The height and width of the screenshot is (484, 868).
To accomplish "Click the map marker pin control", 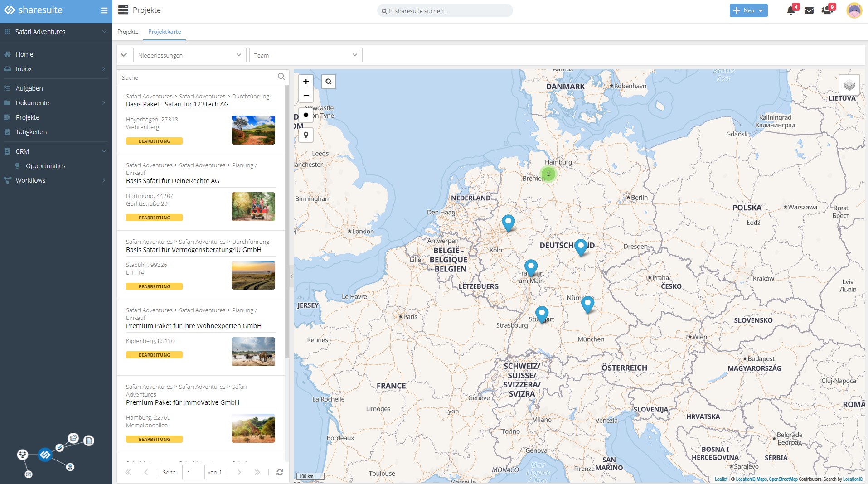I will pos(306,135).
